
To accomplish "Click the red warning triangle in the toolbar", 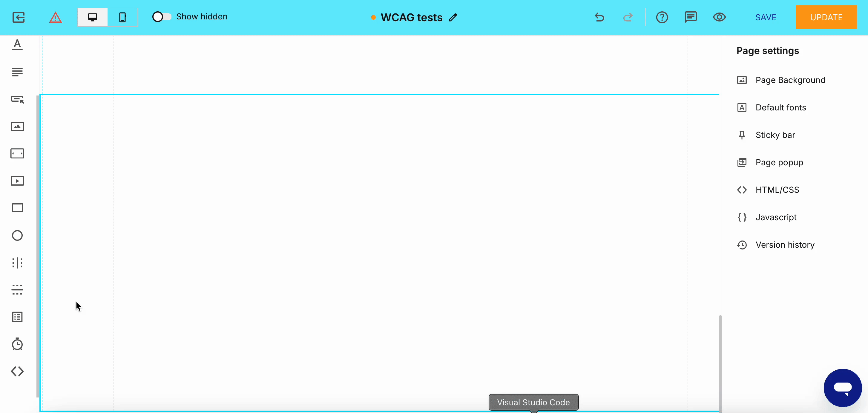I will pos(56,17).
